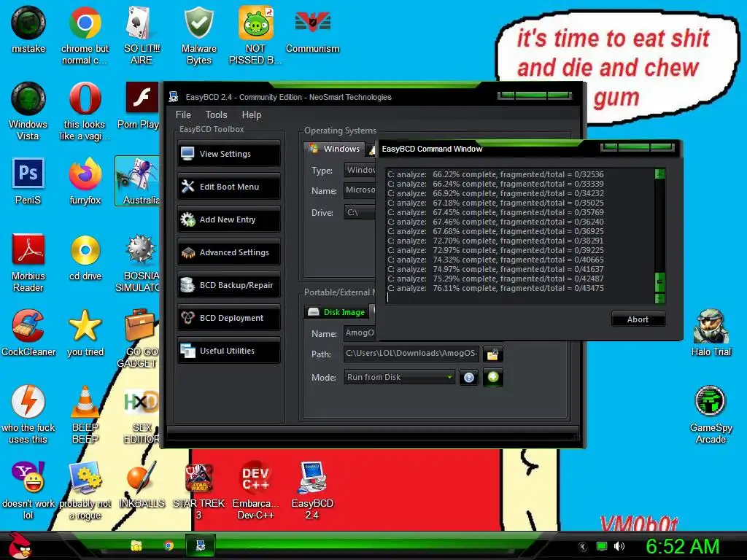The width and height of the screenshot is (747, 560).
Task: Click the green plus add entry icon
Action: [x=493, y=377]
